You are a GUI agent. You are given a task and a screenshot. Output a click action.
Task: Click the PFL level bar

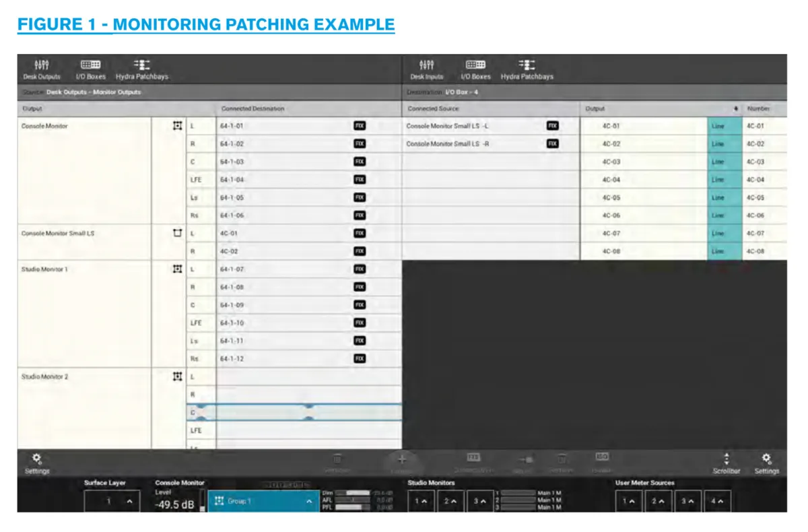(x=353, y=507)
